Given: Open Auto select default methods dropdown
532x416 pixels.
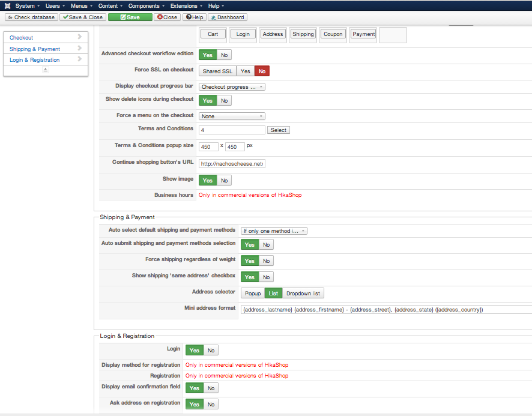Looking at the screenshot, I should [x=274, y=231].
